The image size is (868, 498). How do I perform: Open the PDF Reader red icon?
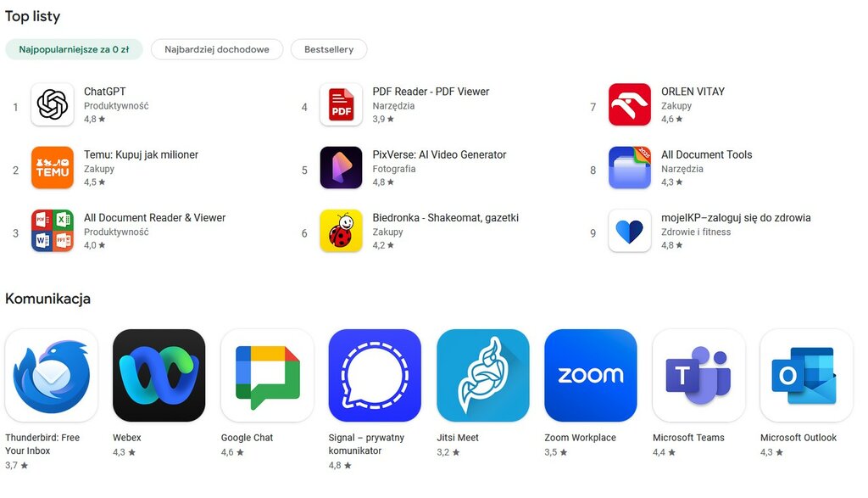point(341,104)
